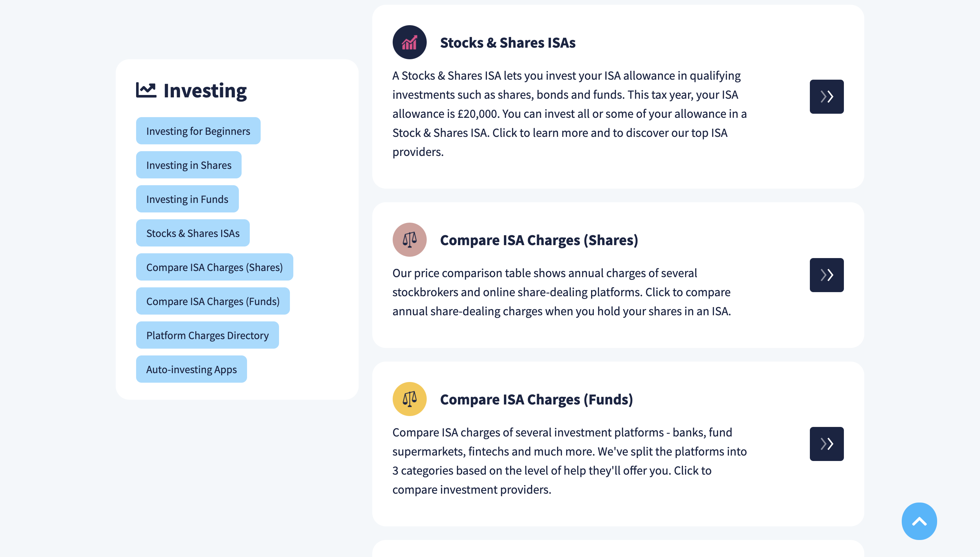The height and width of the screenshot is (557, 980).
Task: Open Platform Charges Directory sidebar item
Action: 207,335
